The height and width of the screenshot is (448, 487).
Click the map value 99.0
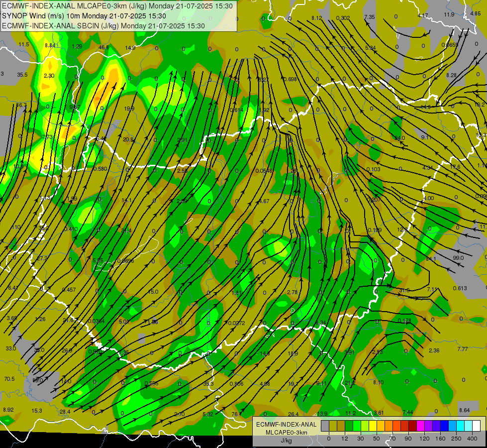tap(458, 258)
